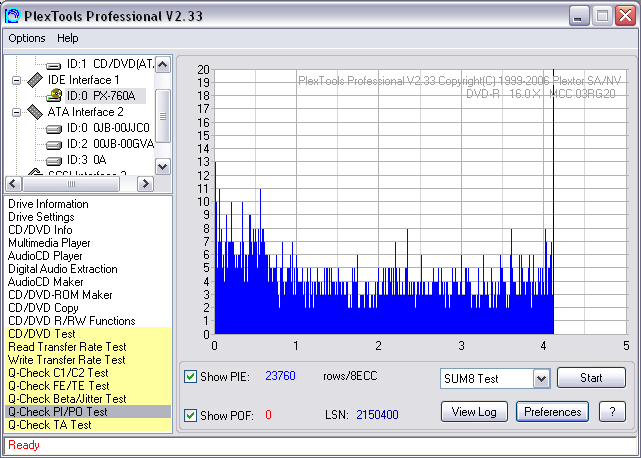Select Q-Check PI/PO Test
641x458 pixels.
click(88, 412)
